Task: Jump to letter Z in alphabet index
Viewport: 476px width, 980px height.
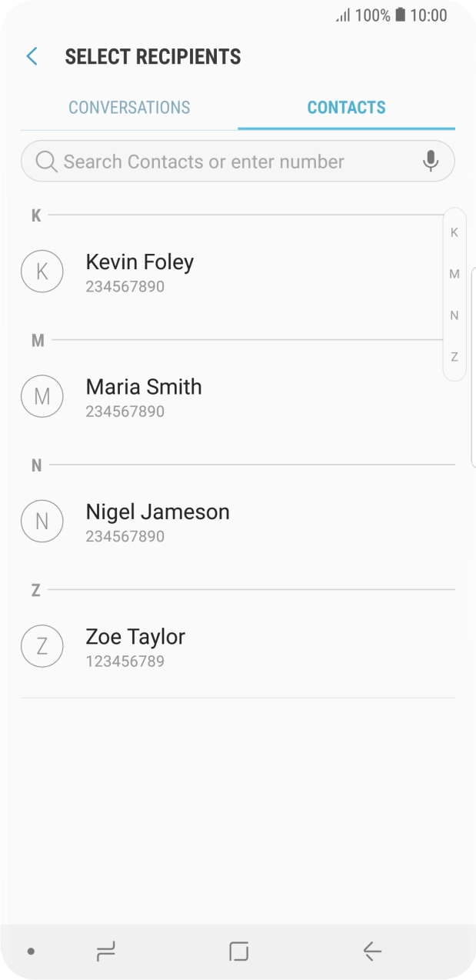Action: (x=454, y=356)
